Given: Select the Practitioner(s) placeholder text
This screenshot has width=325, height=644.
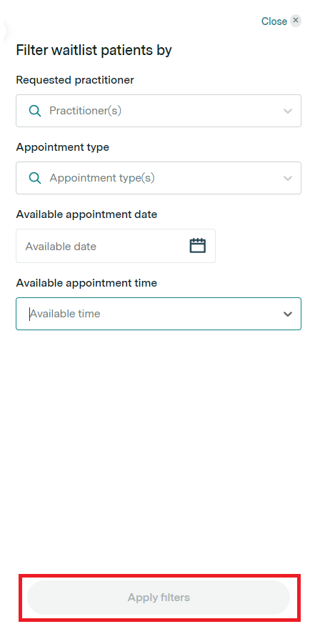Looking at the screenshot, I should pyautogui.click(x=85, y=111).
